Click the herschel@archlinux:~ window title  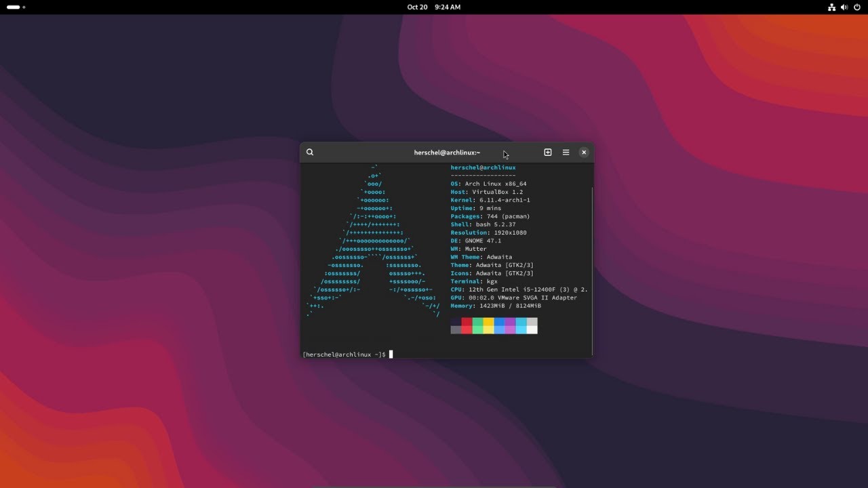(447, 152)
